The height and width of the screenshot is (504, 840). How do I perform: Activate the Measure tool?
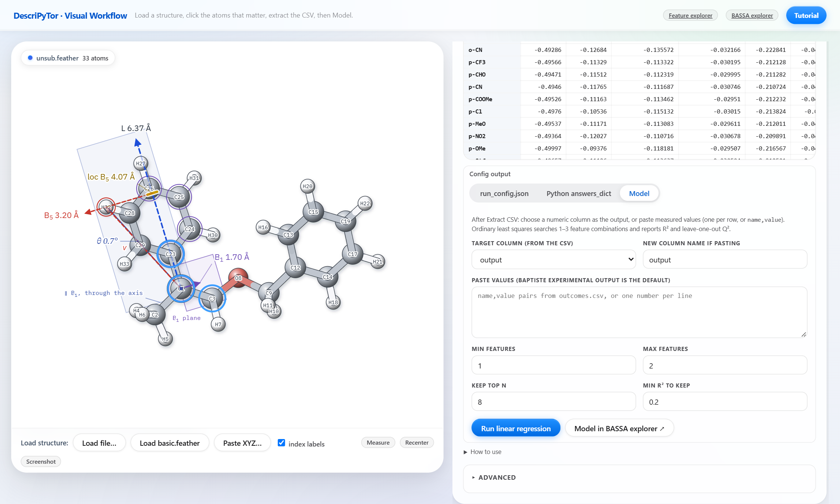[378, 442]
